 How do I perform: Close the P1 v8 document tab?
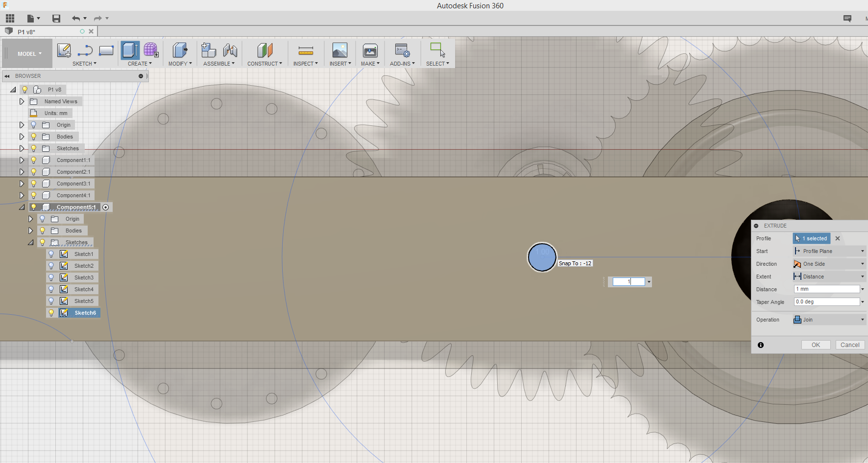pyautogui.click(x=91, y=31)
